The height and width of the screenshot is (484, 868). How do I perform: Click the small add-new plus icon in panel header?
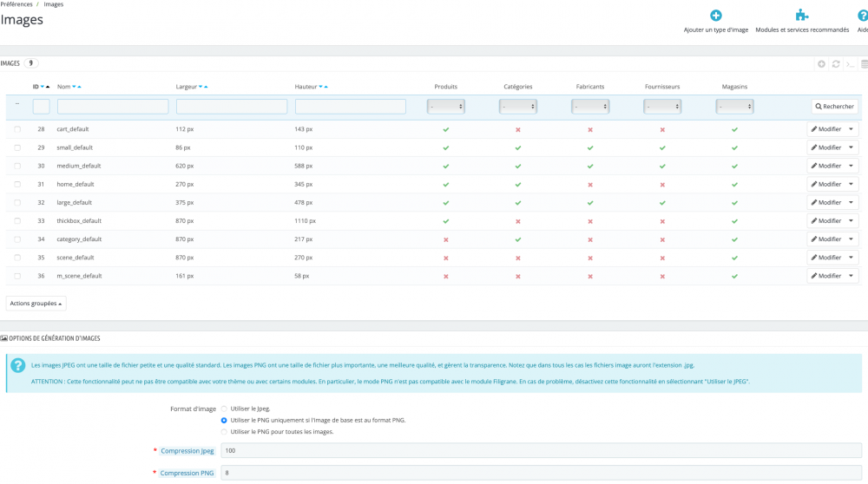click(x=822, y=64)
